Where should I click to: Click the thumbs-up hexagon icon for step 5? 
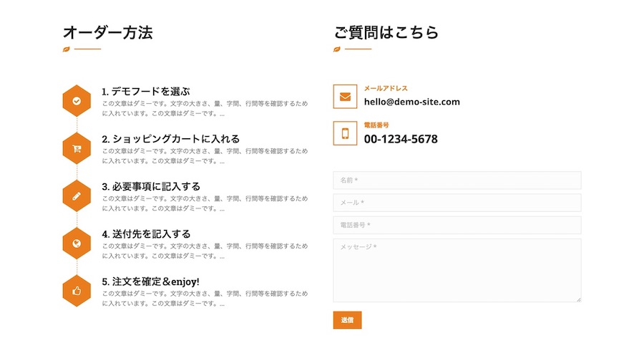point(77,291)
